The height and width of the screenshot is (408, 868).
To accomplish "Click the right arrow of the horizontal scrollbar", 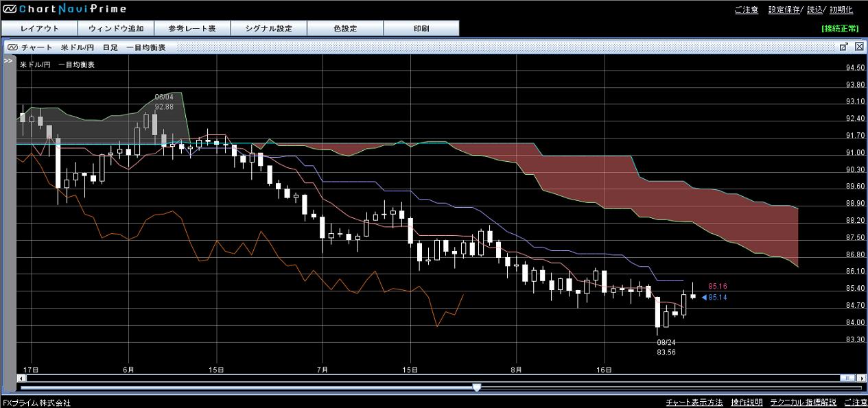I will tap(860, 378).
